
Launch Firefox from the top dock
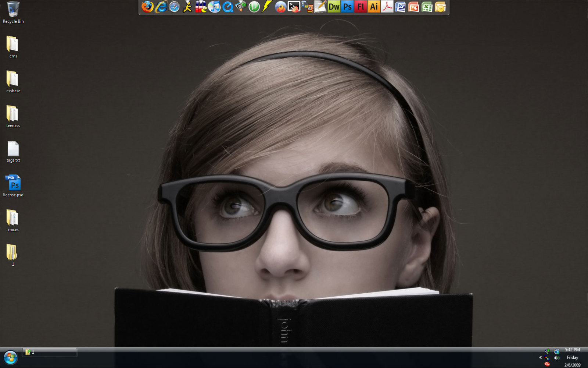coord(147,7)
